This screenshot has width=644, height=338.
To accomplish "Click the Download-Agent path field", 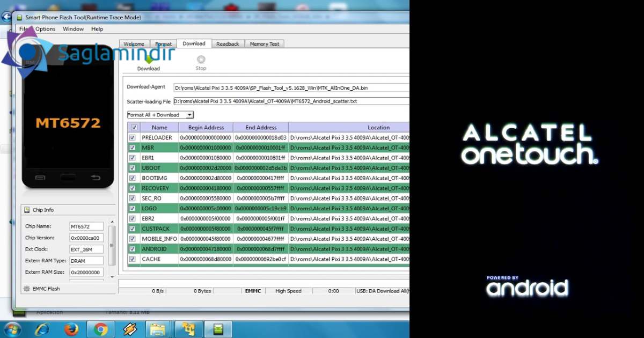I will 291,87.
